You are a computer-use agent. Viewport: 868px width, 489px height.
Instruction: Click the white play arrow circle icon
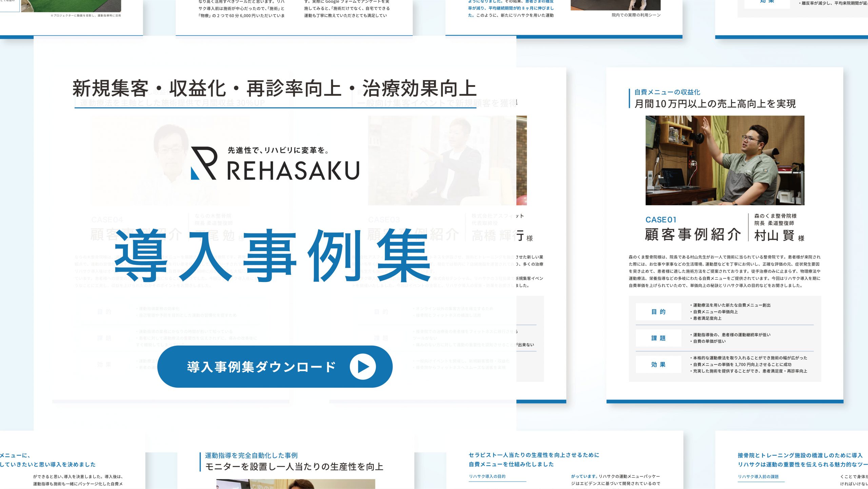[x=362, y=366]
